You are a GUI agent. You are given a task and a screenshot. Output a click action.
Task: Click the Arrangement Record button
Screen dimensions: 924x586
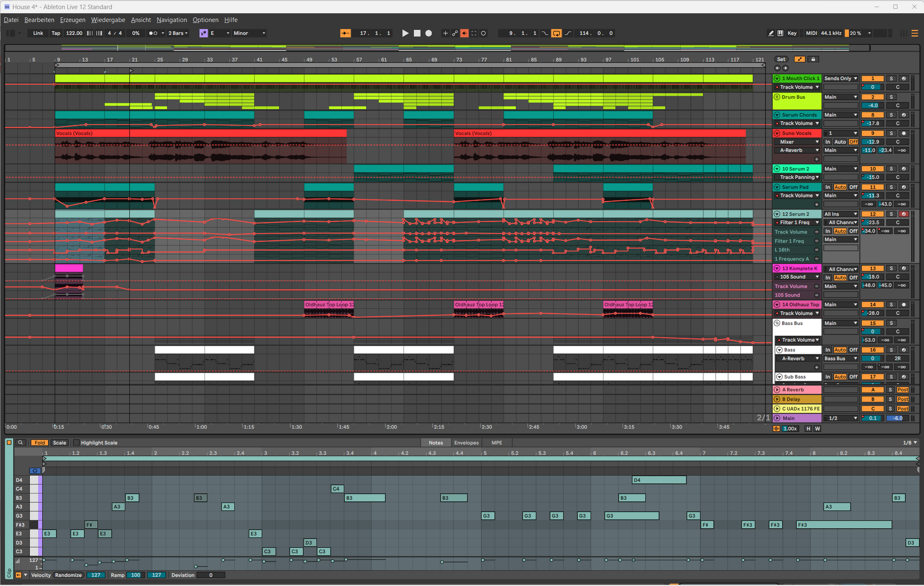coord(429,33)
